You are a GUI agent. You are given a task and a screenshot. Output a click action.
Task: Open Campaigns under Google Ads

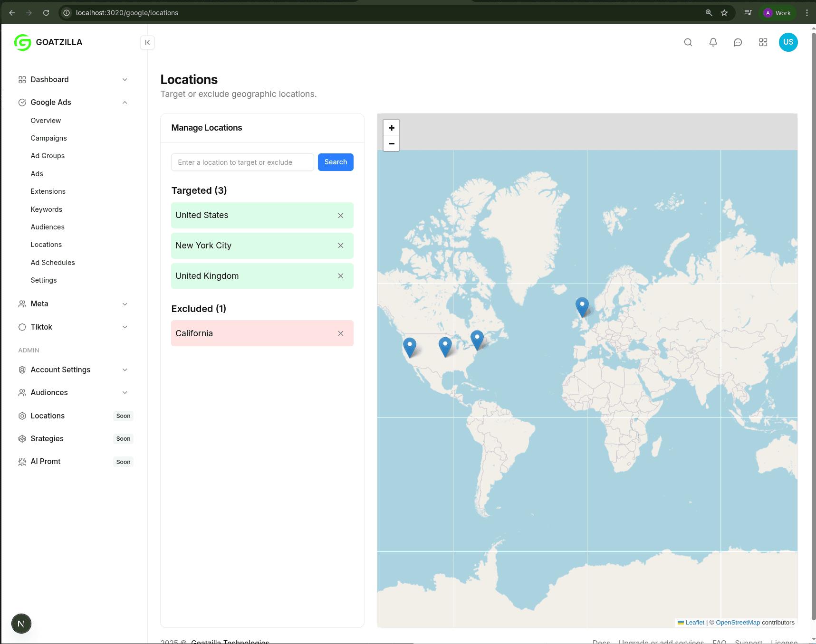pyautogui.click(x=48, y=138)
